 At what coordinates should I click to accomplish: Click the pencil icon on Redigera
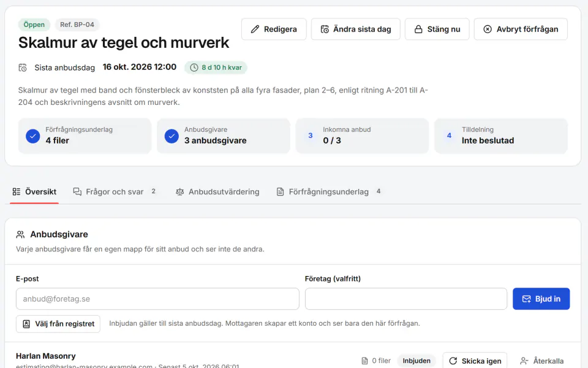click(x=255, y=29)
